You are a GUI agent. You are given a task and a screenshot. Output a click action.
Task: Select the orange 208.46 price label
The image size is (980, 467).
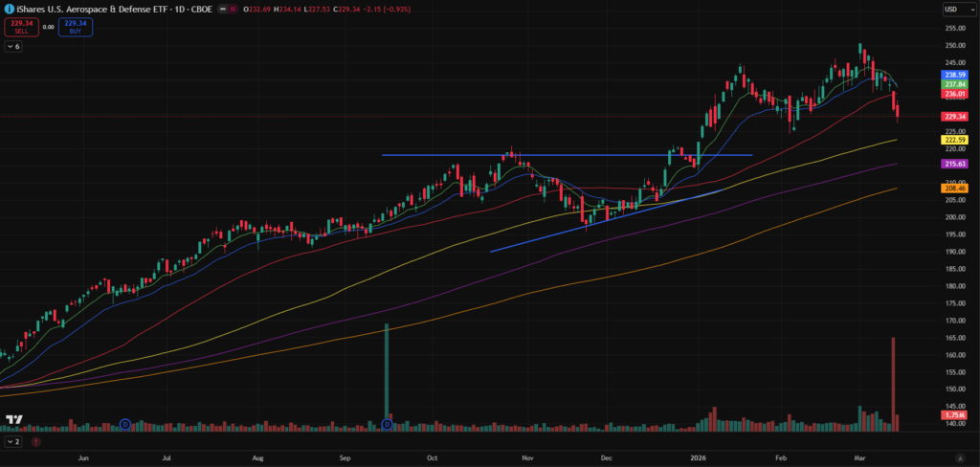[x=954, y=189]
